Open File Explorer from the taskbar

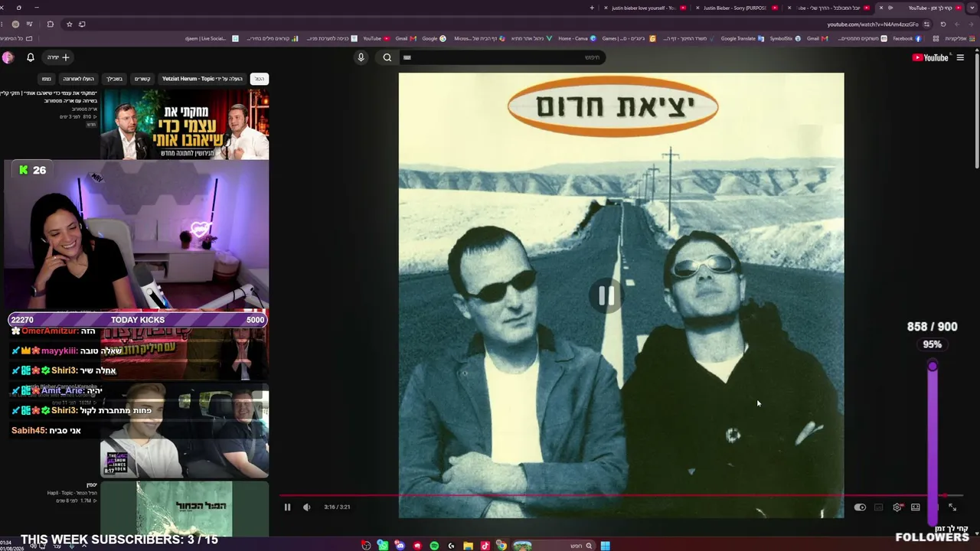point(468,546)
